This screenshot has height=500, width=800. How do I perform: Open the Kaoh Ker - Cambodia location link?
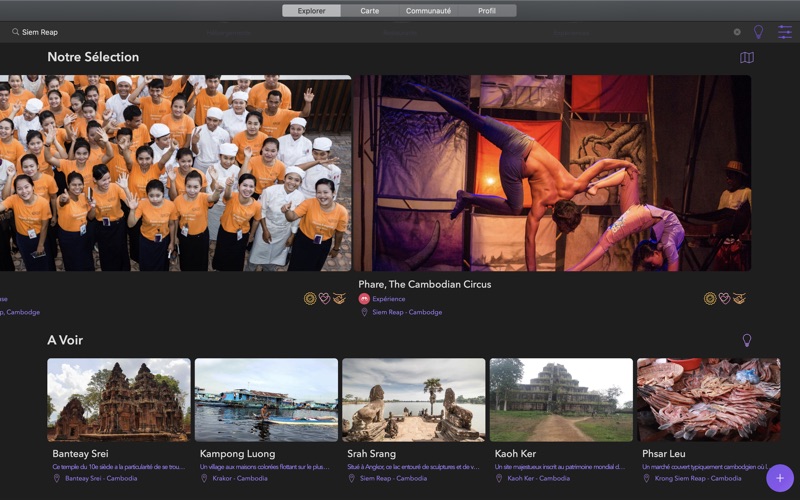539,479
